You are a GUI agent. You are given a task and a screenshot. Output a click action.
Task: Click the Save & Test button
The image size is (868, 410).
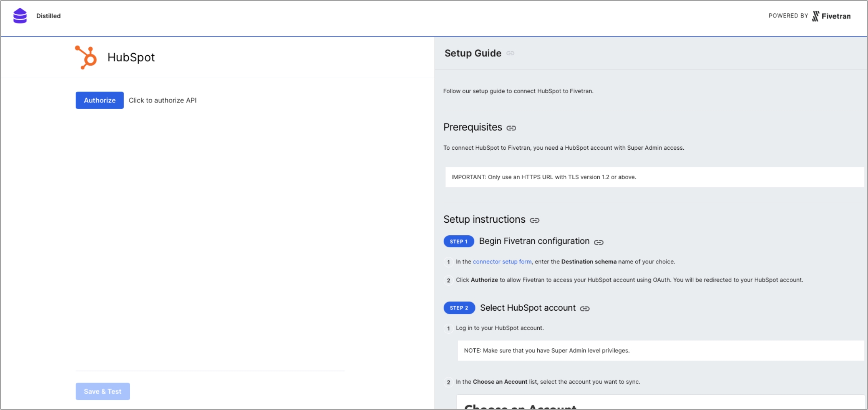(102, 391)
